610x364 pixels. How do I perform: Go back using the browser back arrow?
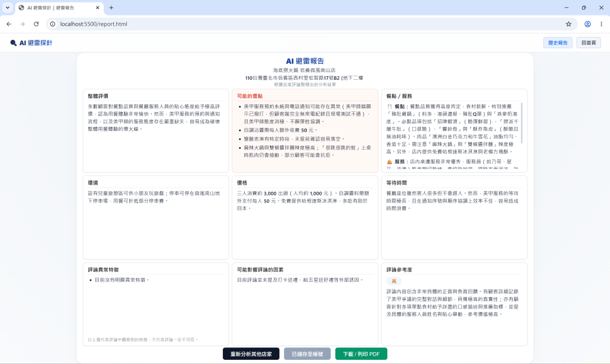(x=9, y=24)
